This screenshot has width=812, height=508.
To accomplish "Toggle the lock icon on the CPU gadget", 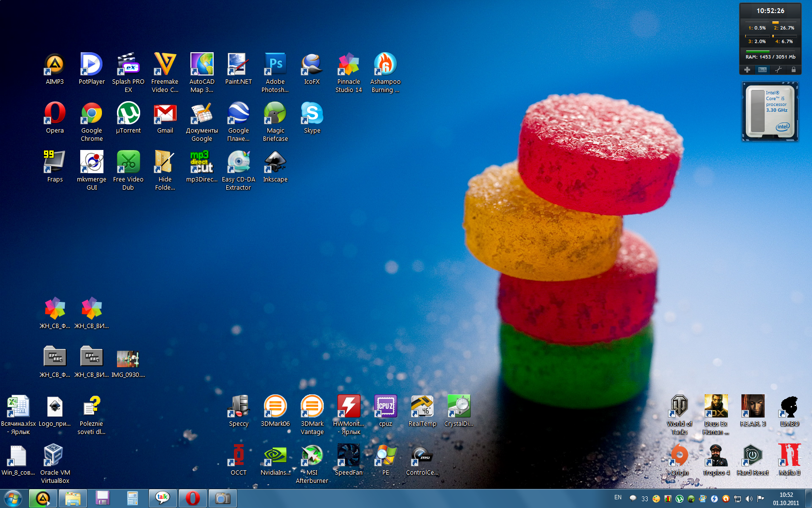I will pos(793,70).
